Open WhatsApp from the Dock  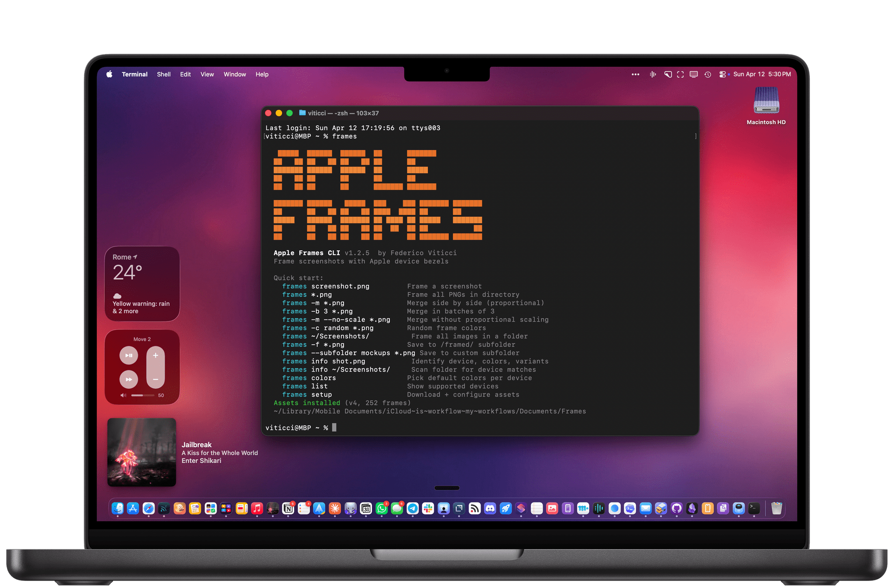[x=382, y=508]
